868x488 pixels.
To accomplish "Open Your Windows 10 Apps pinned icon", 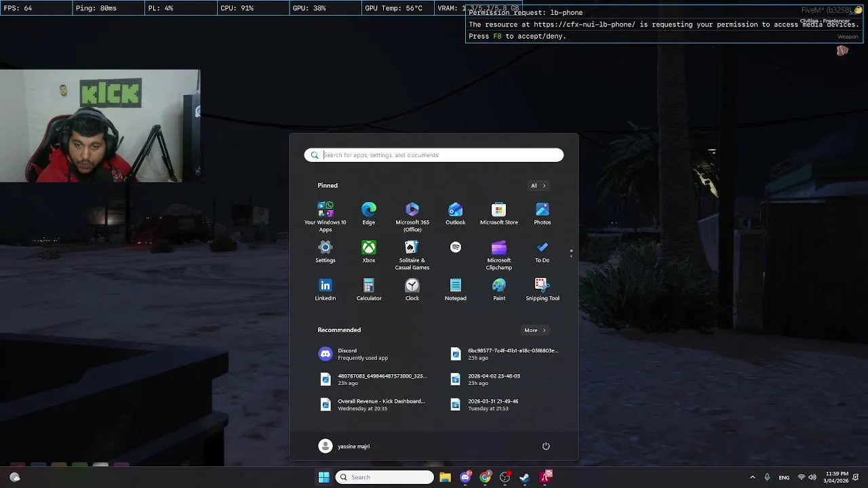I will pos(325,216).
